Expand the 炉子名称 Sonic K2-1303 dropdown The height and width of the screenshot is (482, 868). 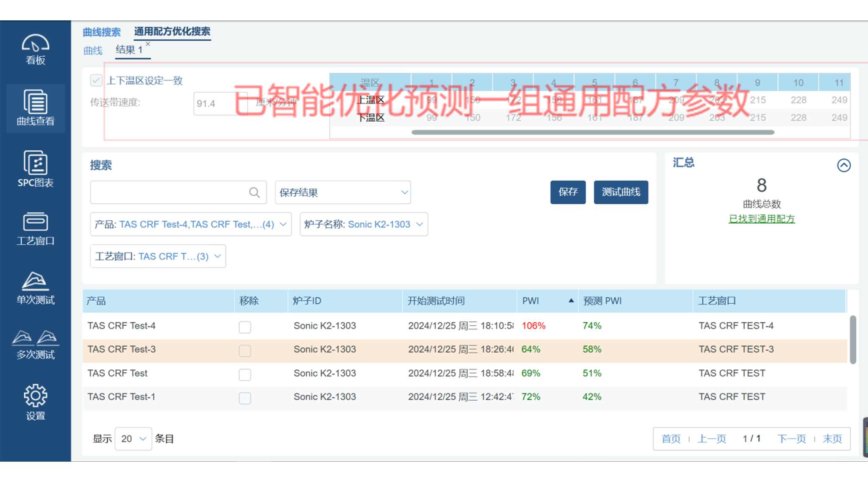point(364,224)
